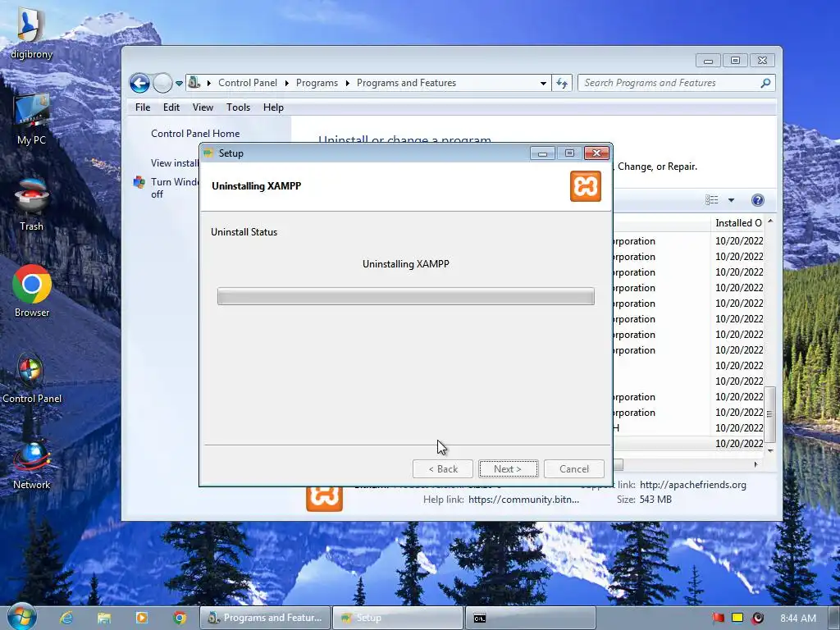Open the Windows Start orb
840x630 pixels.
[x=21, y=617]
